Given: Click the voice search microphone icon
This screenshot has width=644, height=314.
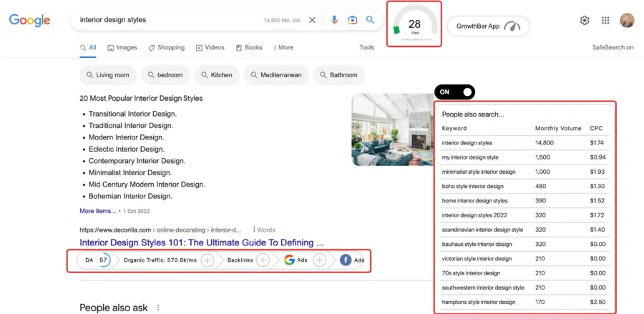Looking at the screenshot, I should click(x=334, y=20).
